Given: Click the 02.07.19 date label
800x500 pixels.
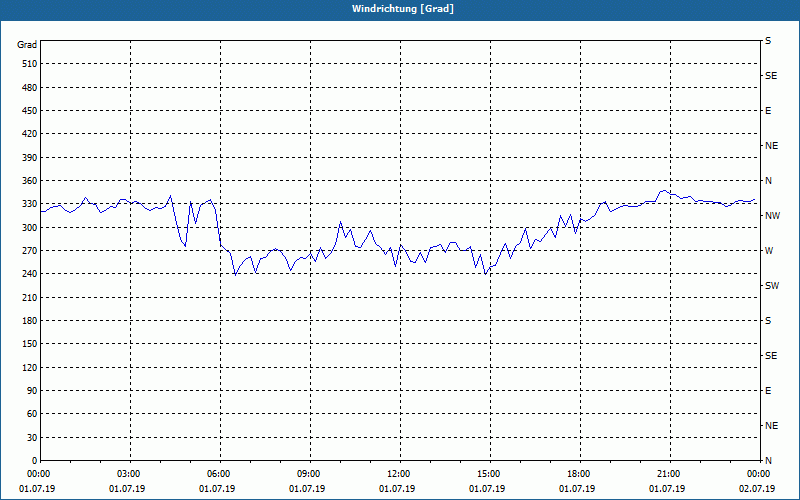Looking at the screenshot, I should pyautogui.click(x=757, y=489).
